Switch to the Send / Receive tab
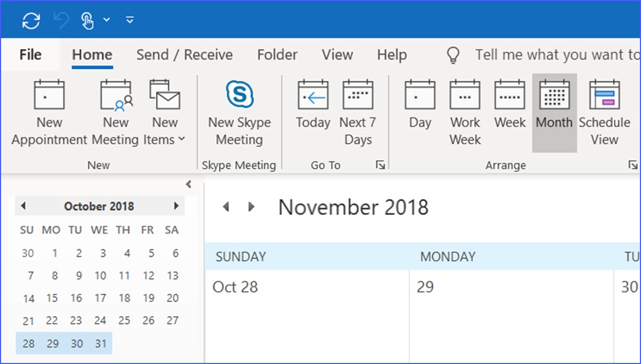The image size is (641, 364). click(184, 55)
